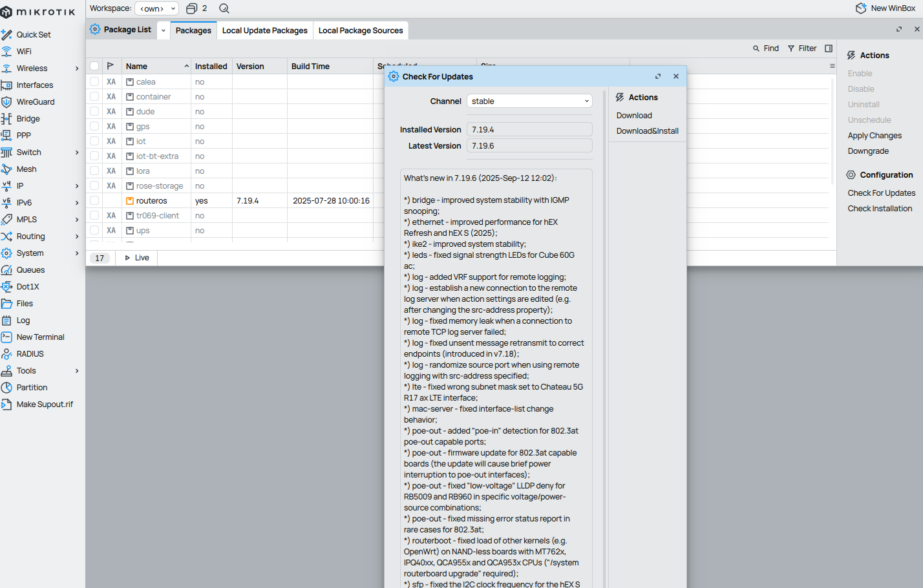Viewport: 923px width, 588px height.
Task: Click the Live button in status bar
Action: click(x=136, y=258)
